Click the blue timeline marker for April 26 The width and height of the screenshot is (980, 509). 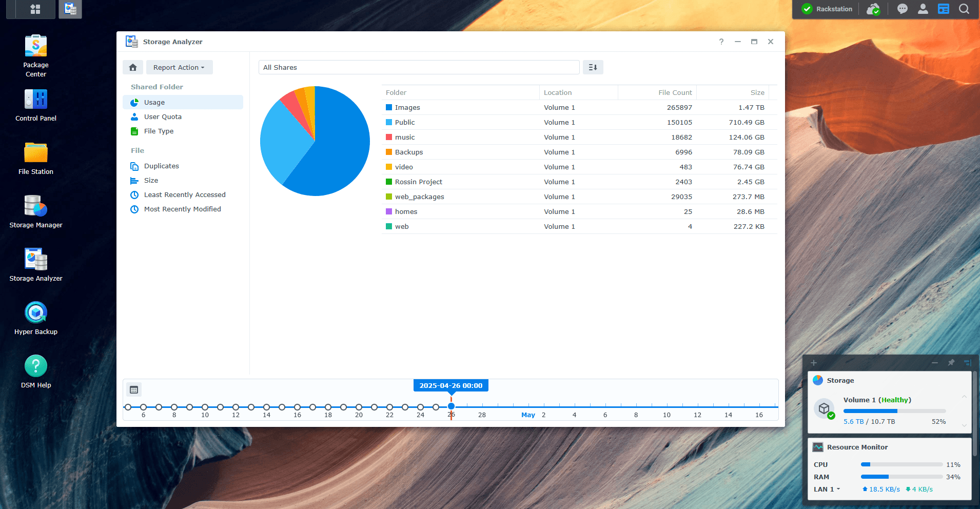[x=451, y=407]
